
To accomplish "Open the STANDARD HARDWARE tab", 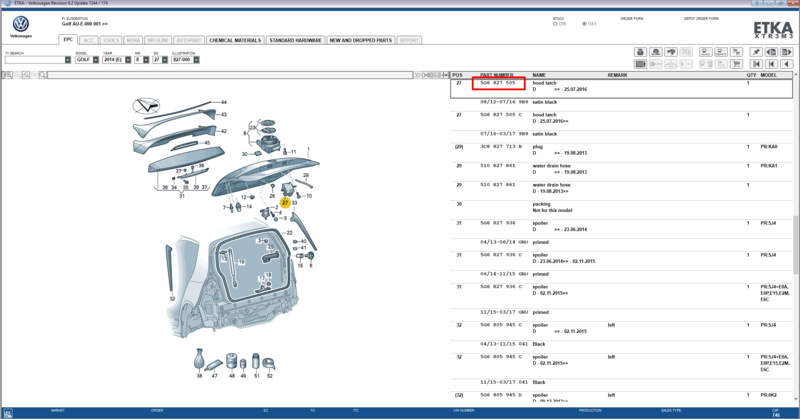I will [295, 40].
